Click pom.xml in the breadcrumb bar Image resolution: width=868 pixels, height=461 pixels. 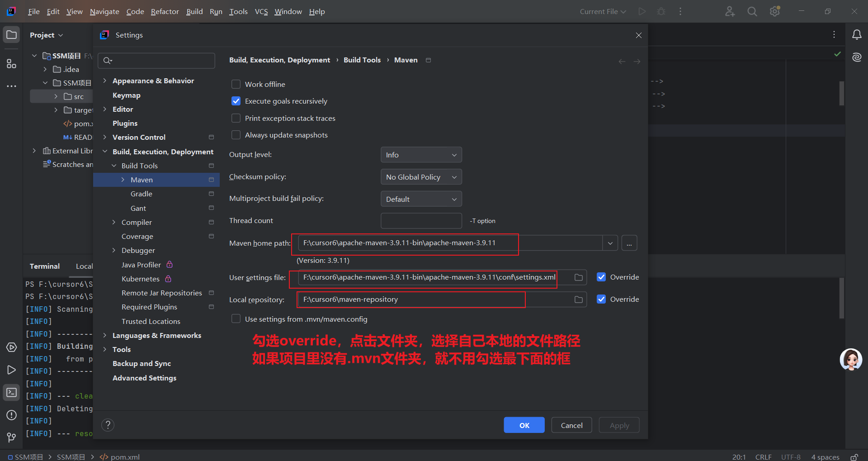pos(120,457)
